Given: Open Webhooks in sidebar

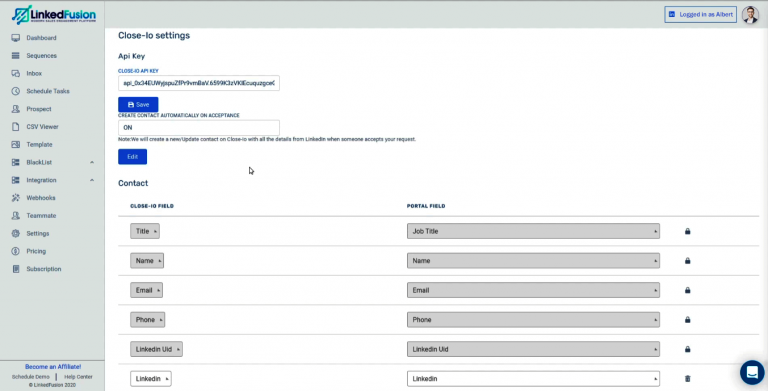Looking at the screenshot, I should coord(41,198).
